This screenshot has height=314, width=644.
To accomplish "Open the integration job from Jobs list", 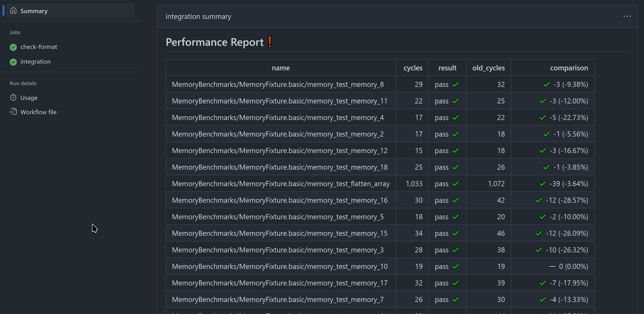I will coord(35,62).
